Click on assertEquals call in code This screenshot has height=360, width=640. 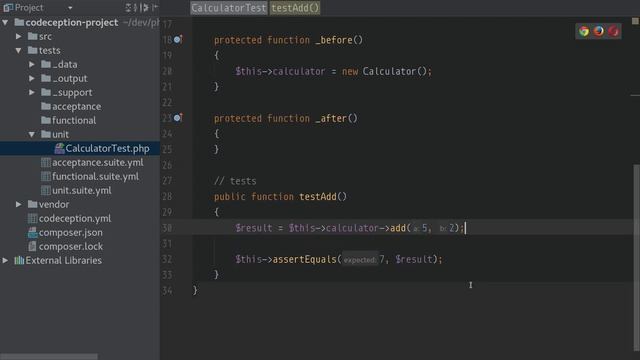coord(304,259)
